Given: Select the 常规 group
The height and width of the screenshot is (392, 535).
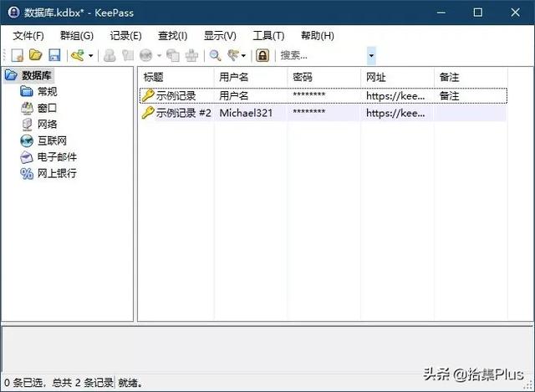Looking at the screenshot, I should 47,91.
